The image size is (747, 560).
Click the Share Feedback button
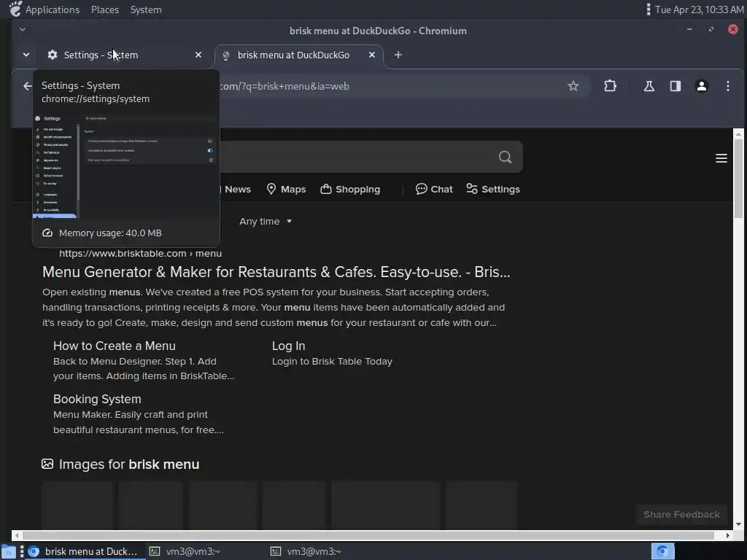click(x=682, y=515)
